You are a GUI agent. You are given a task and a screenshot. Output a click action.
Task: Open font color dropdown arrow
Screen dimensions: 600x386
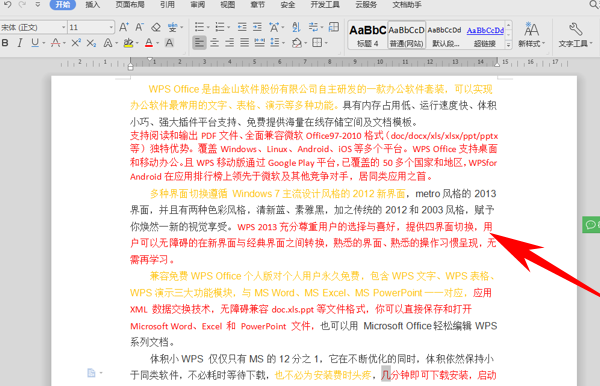[157, 43]
